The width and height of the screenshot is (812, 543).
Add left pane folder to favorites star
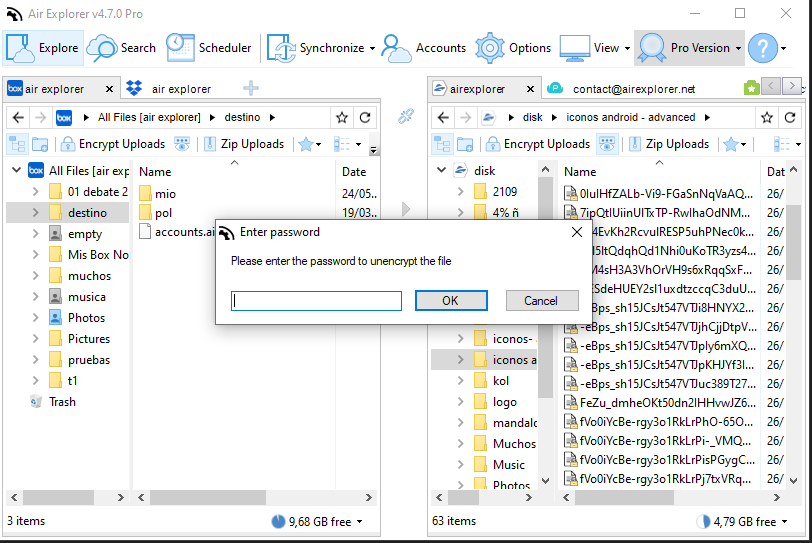[341, 118]
